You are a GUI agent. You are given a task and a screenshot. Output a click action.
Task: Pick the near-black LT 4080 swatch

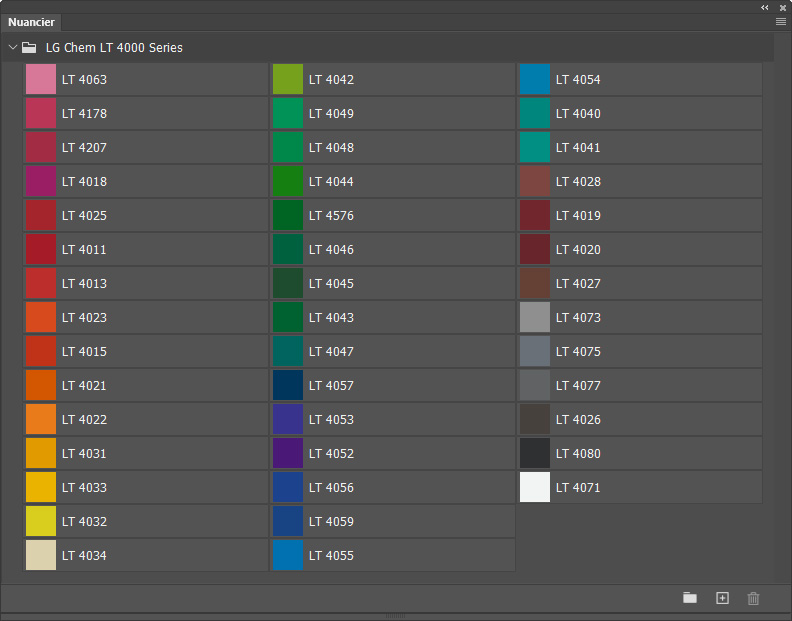(535, 453)
